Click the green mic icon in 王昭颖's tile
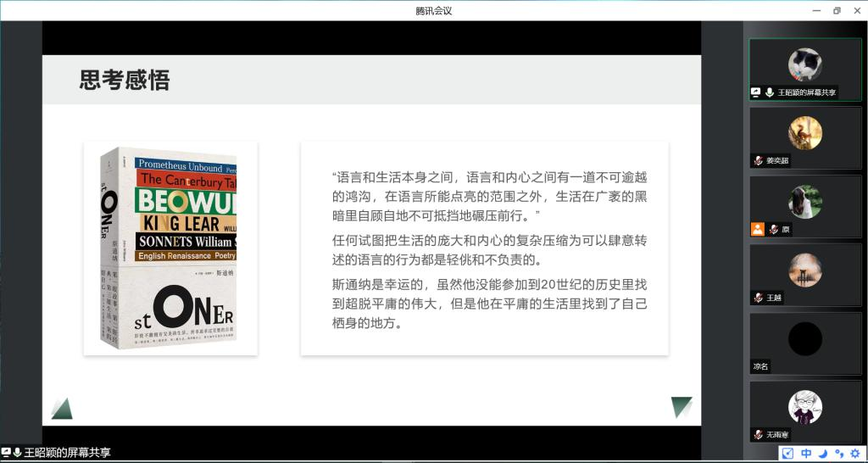 click(x=770, y=92)
